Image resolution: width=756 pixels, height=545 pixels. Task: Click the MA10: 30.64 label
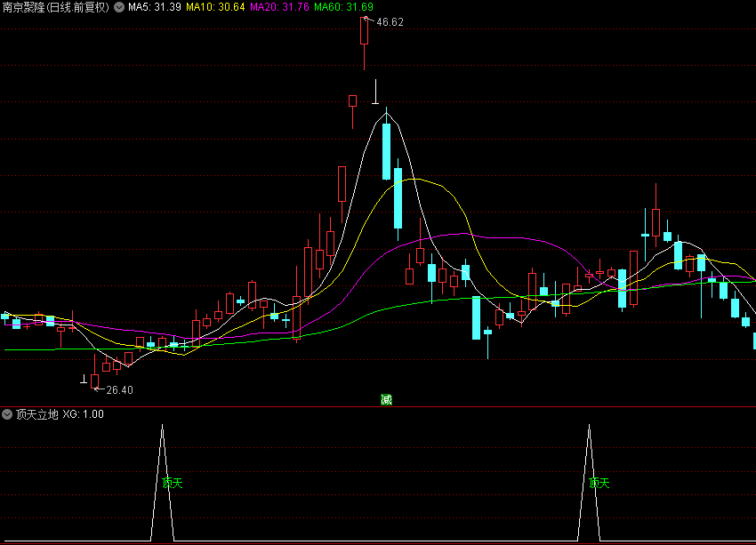pyautogui.click(x=215, y=7)
